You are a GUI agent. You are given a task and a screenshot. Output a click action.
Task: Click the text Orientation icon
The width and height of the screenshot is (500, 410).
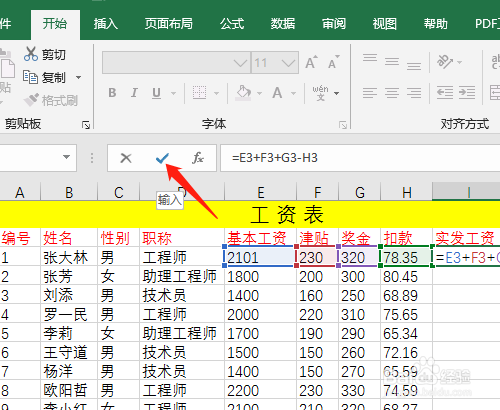click(x=445, y=62)
